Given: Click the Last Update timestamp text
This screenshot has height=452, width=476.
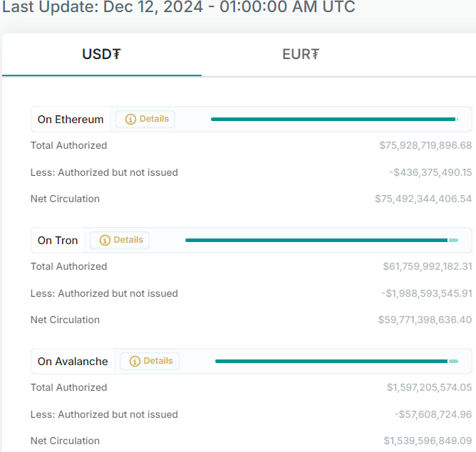Looking at the screenshot, I should pos(178,8).
